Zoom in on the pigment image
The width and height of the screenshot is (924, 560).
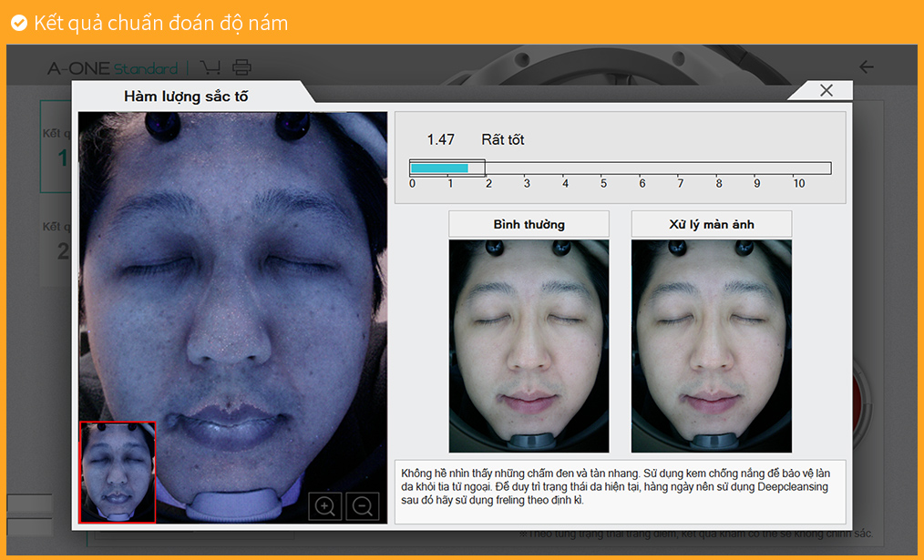click(325, 506)
